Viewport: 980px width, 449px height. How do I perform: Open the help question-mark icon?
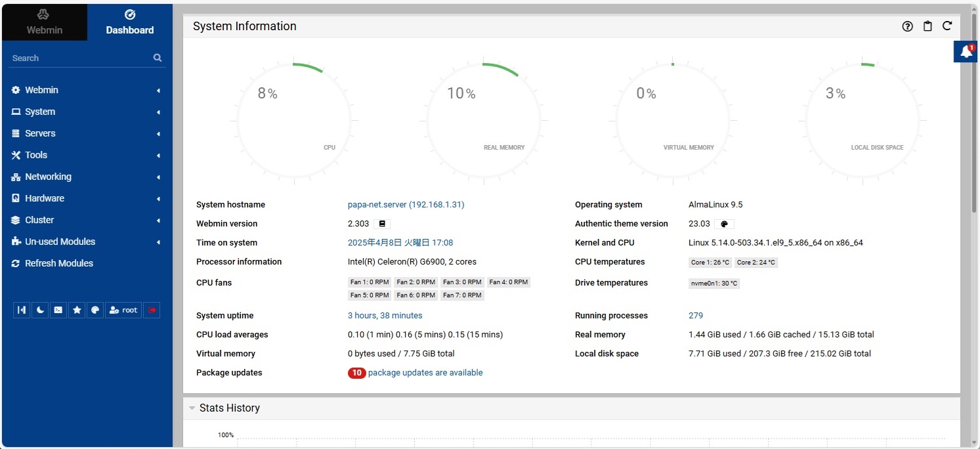[x=908, y=26]
